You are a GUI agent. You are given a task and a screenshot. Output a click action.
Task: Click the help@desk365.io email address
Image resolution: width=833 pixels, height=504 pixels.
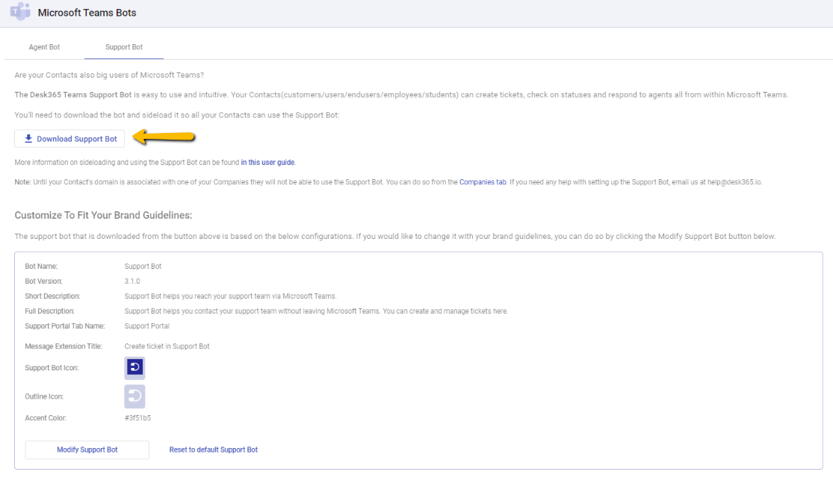734,182
